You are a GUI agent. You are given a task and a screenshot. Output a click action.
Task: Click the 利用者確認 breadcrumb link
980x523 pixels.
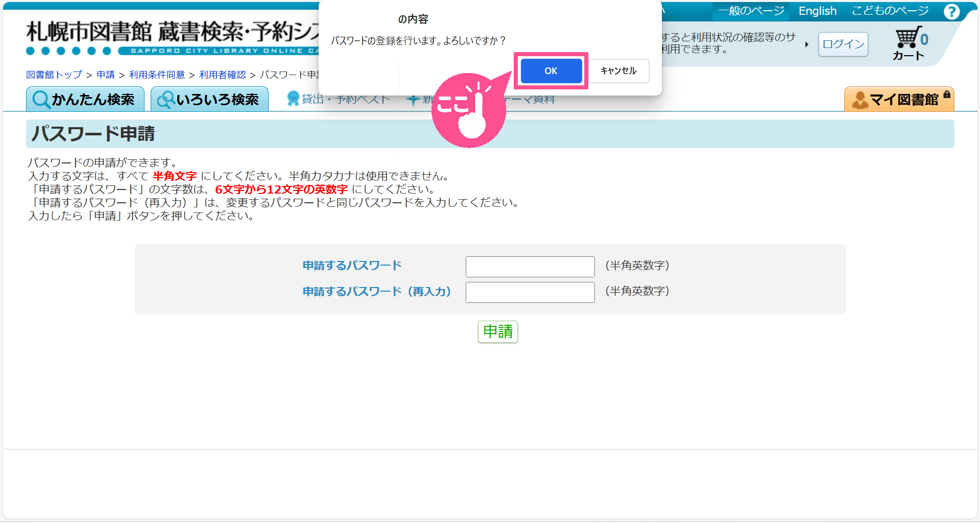222,75
